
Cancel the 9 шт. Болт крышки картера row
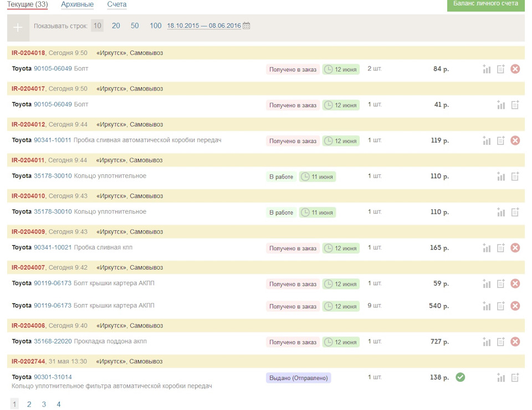(x=515, y=306)
